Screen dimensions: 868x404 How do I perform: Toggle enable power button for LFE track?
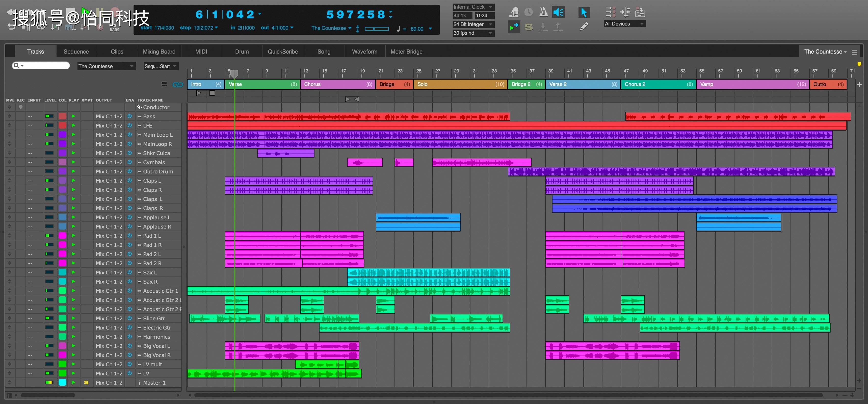[x=130, y=125]
